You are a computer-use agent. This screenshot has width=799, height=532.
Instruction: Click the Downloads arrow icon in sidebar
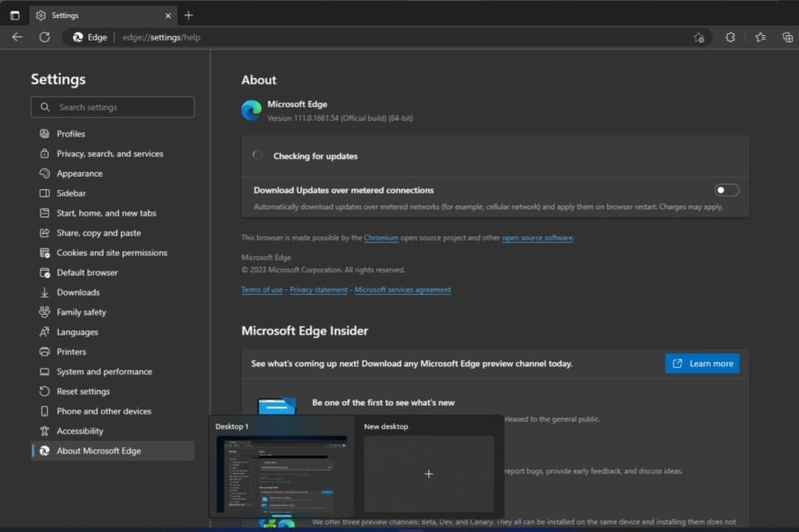(45, 292)
